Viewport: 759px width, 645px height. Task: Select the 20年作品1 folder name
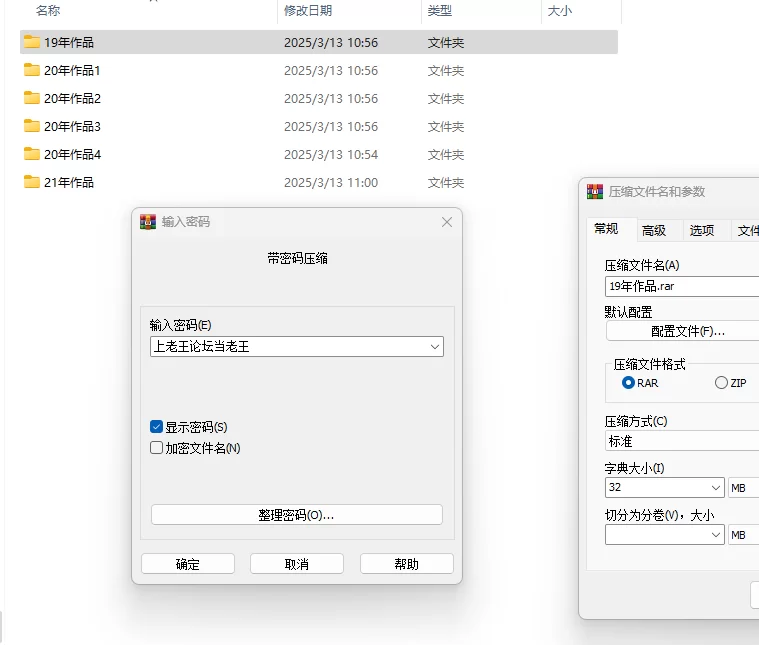(72, 70)
